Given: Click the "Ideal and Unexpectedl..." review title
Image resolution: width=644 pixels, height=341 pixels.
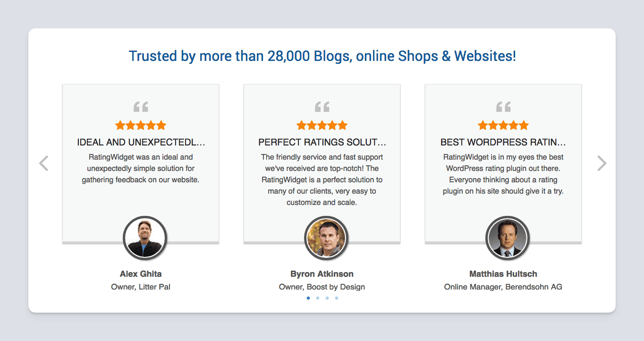Looking at the screenshot, I should point(141,142).
